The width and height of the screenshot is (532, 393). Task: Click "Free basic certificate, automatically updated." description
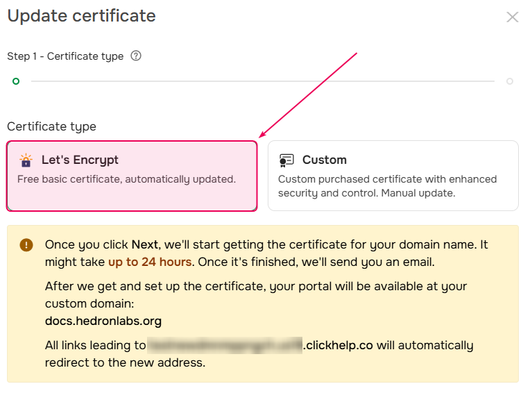[x=126, y=179]
